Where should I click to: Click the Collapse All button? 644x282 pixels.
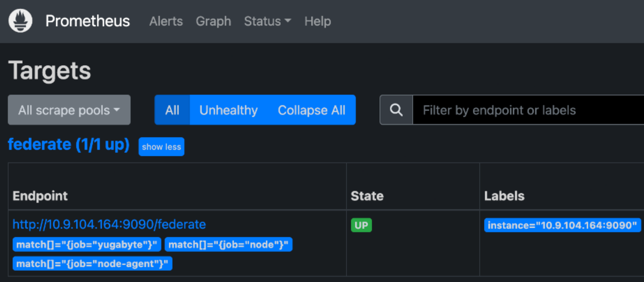pyautogui.click(x=312, y=110)
